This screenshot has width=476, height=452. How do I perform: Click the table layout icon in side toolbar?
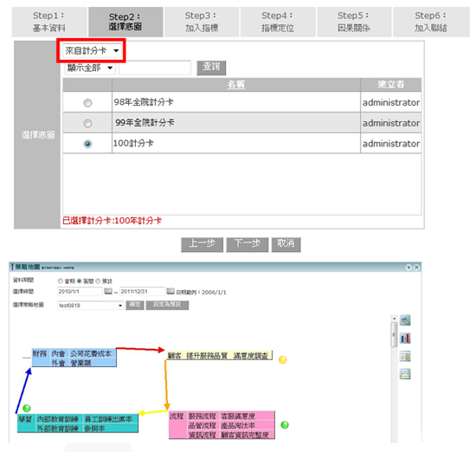[x=405, y=356]
